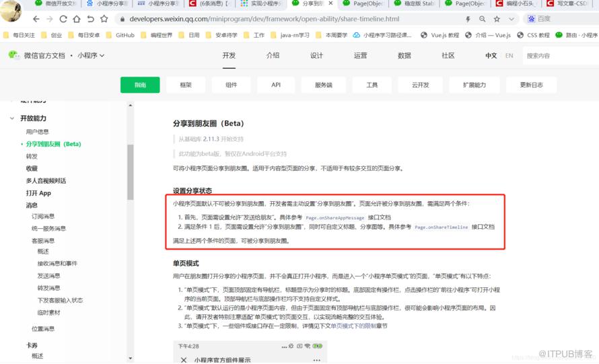Open the 每日安卓 bookmark folder
The image size is (599, 364).
click(x=84, y=35)
